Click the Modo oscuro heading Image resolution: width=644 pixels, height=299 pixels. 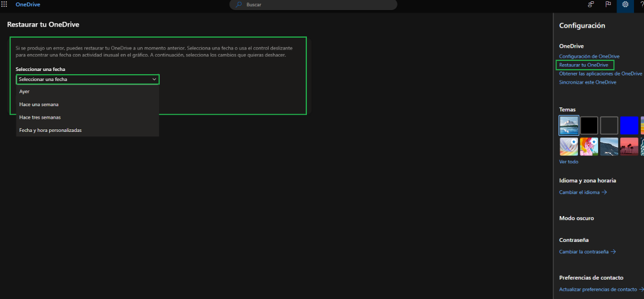pyautogui.click(x=576, y=218)
